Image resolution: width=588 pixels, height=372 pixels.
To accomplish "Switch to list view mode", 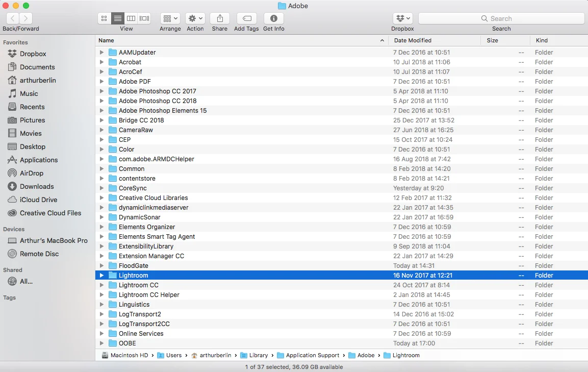I will pos(118,18).
